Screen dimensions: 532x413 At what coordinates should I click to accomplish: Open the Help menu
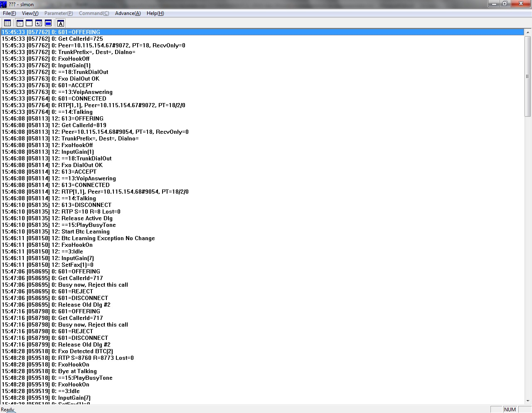click(x=155, y=13)
